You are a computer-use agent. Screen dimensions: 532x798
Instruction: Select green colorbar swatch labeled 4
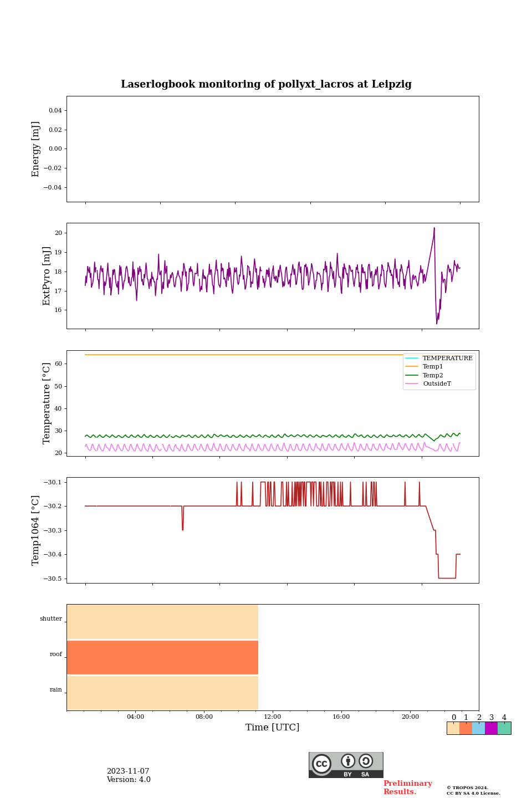(504, 728)
